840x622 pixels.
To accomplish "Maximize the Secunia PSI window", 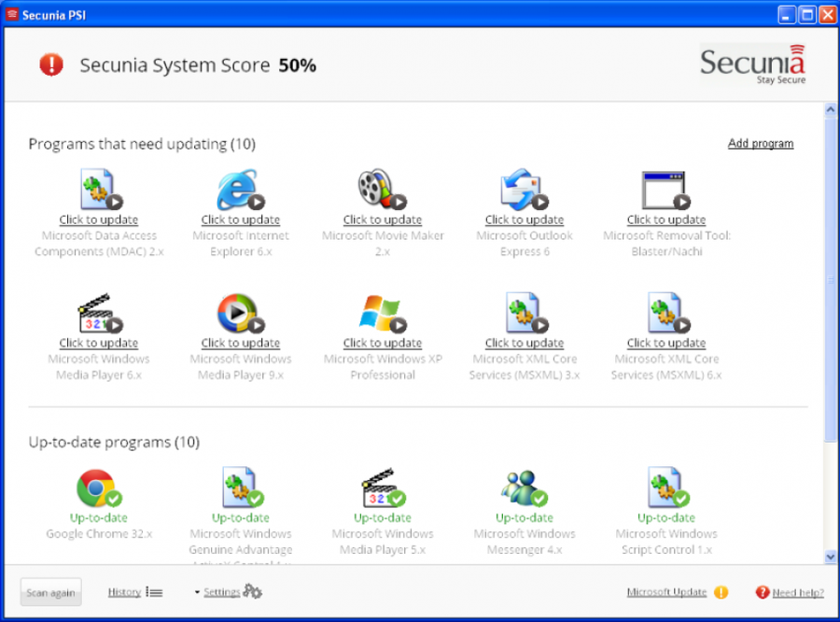I will pos(806,15).
